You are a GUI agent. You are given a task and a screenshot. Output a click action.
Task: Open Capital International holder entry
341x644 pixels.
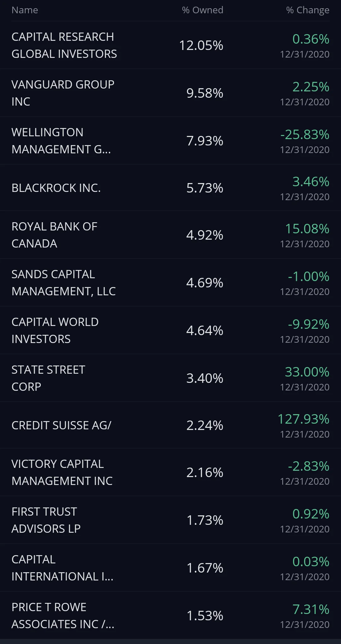(170, 568)
